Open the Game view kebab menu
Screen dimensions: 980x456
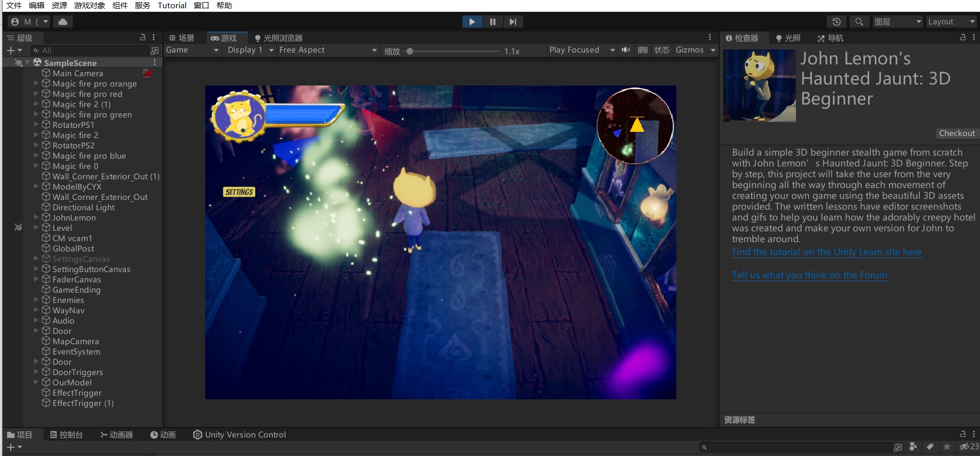[x=709, y=38]
